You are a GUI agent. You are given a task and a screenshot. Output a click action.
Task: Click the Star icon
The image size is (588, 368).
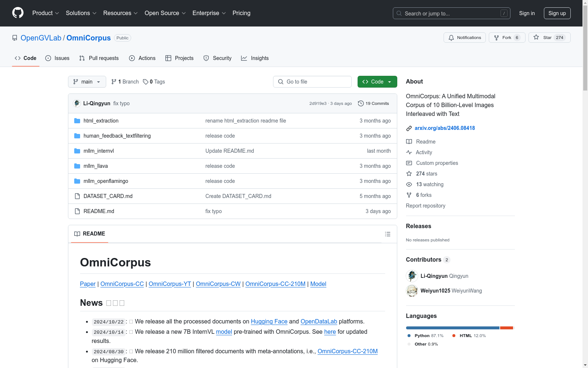[536, 37]
